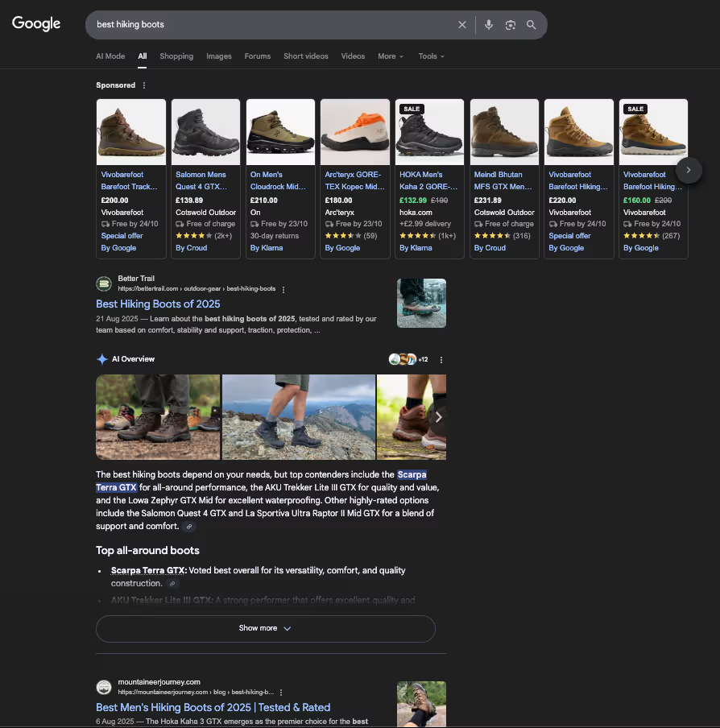The image size is (720, 728).
Task: Open Salomon Mens Quest 4 GTX product image
Action: point(206,132)
